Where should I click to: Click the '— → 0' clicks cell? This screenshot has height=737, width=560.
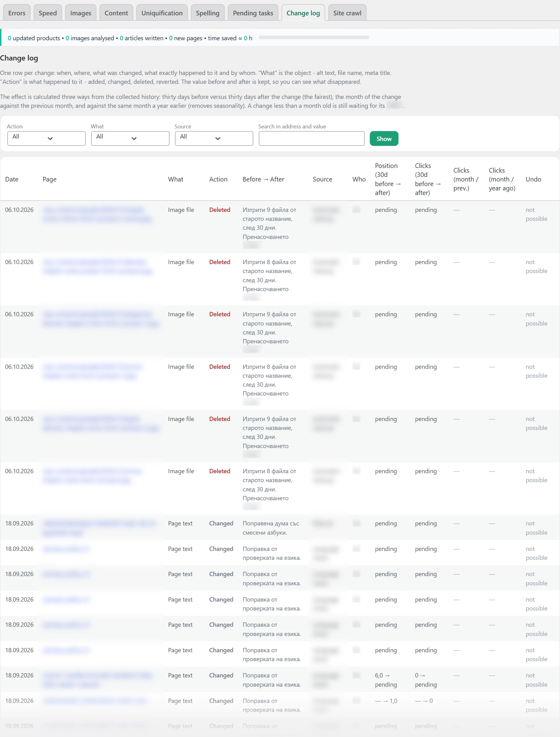pyautogui.click(x=424, y=701)
